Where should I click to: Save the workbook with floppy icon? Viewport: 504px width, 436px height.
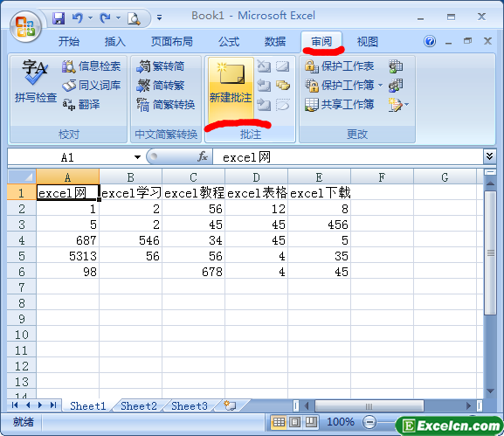[x=59, y=18]
